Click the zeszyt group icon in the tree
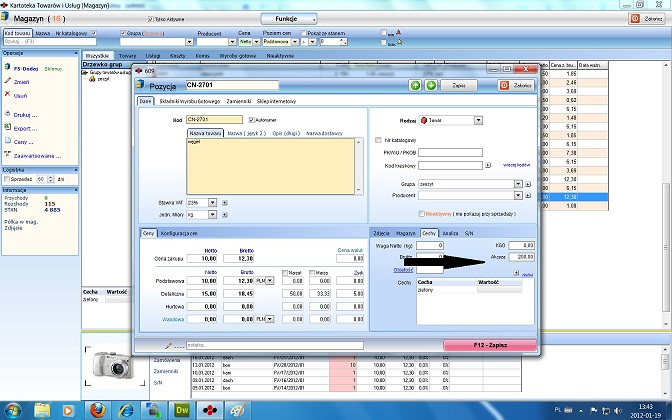672x420 pixels. (x=92, y=79)
